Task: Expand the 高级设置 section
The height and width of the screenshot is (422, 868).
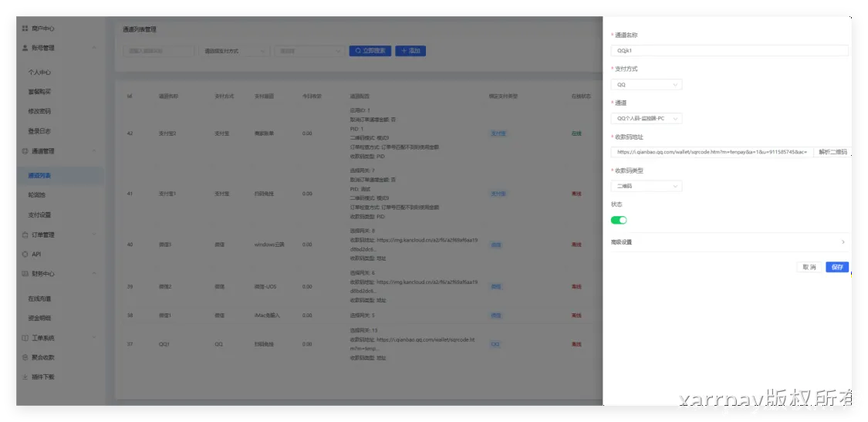Action: 729,242
